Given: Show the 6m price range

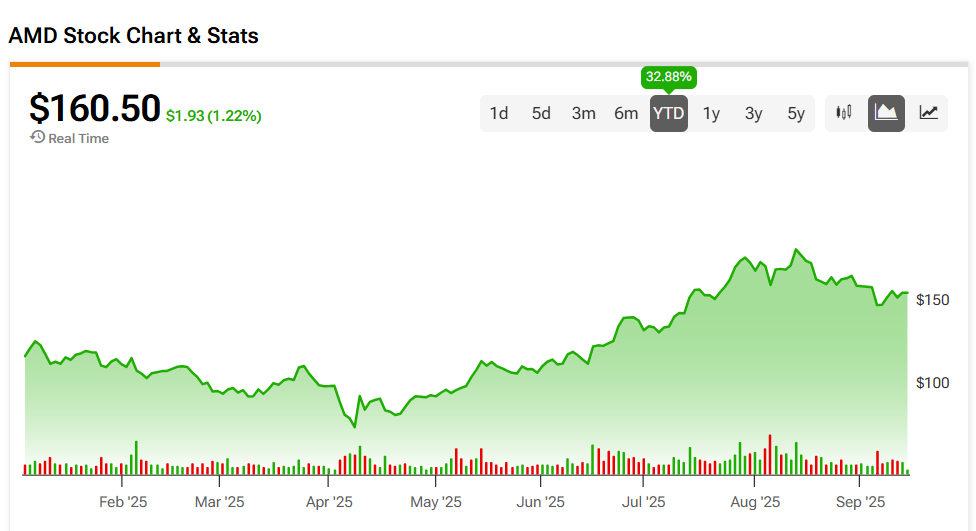Looking at the screenshot, I should tap(626, 113).
